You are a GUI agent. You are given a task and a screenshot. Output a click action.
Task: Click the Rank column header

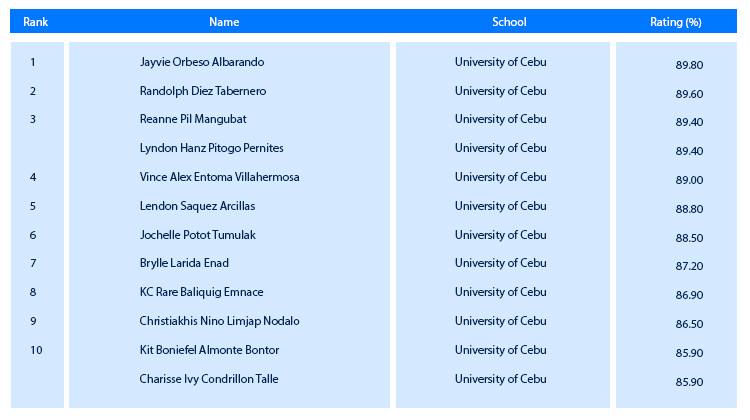(35, 22)
